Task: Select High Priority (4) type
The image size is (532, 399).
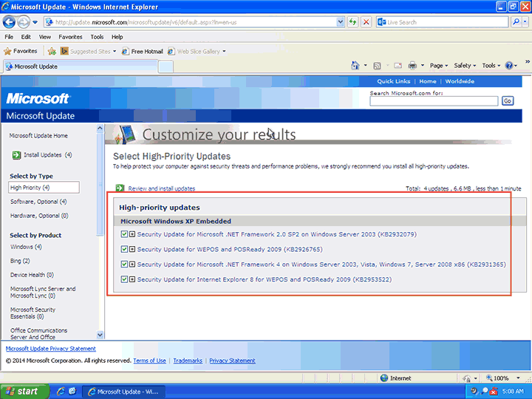Action: [44, 187]
